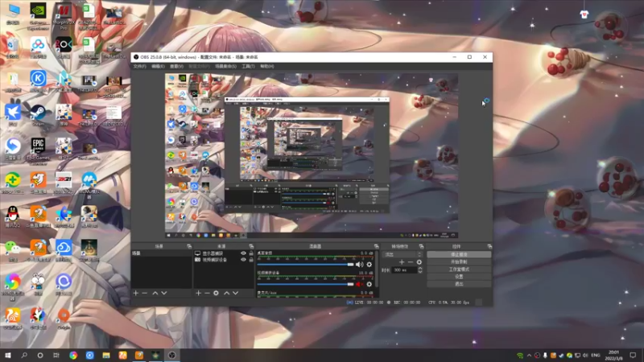This screenshot has height=362, width=644.
Task: Open the 文件(F) File menu
Action: pos(139,66)
